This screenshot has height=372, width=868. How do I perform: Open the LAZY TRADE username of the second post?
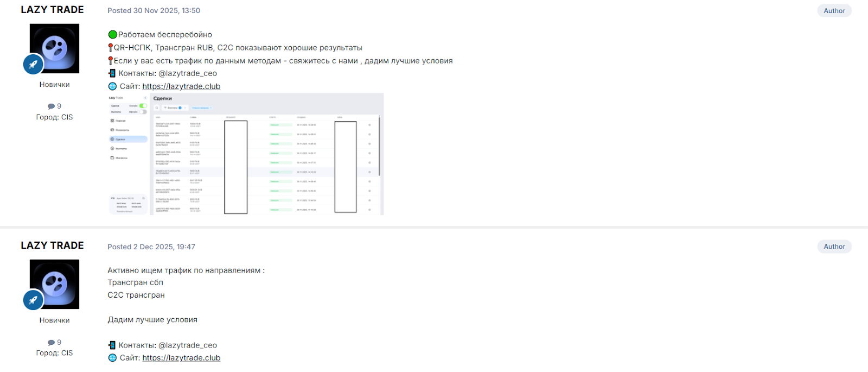click(53, 245)
